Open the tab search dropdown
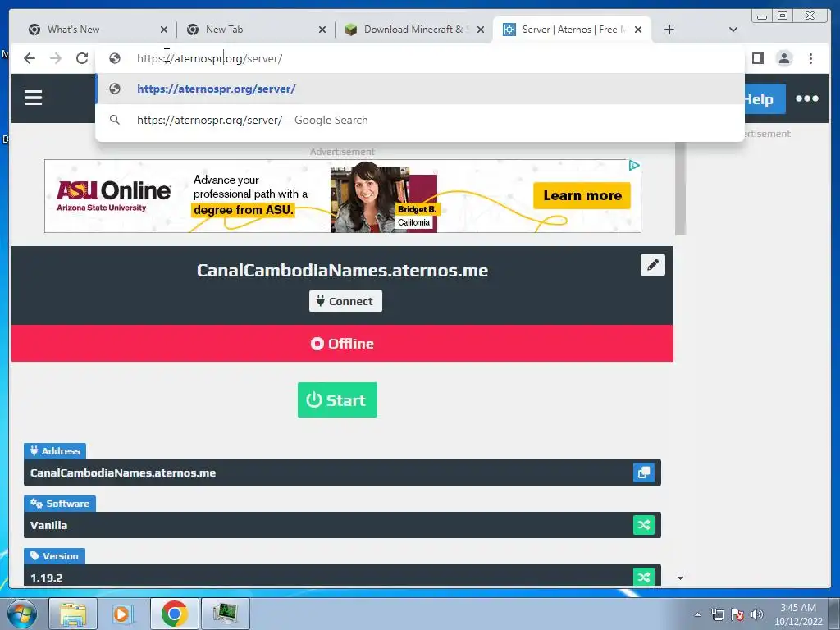The width and height of the screenshot is (840, 630). 733,30
